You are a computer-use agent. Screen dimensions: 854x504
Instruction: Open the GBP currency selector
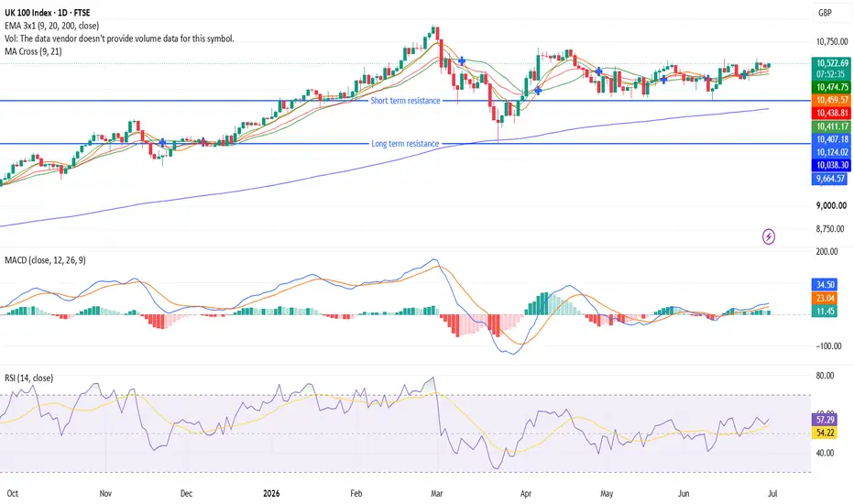point(825,13)
